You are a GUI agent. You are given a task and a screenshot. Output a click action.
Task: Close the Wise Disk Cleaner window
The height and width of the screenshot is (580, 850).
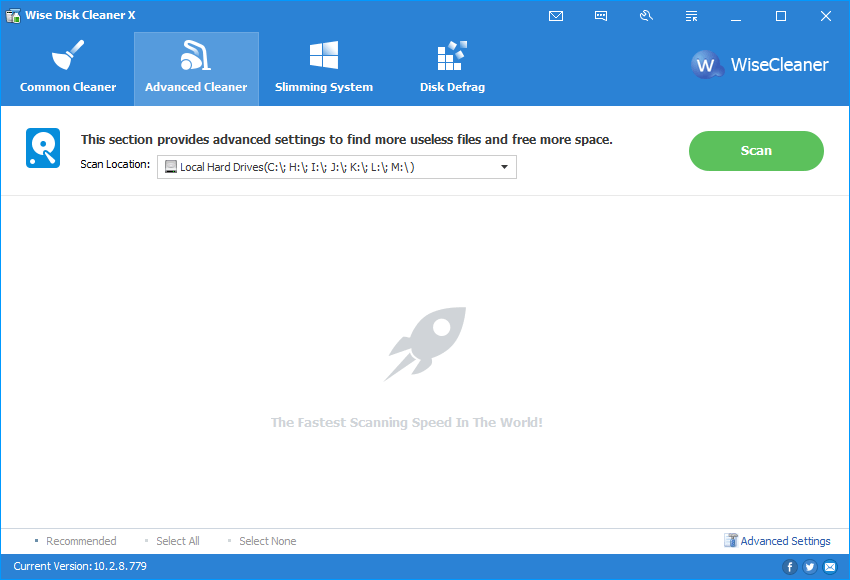(x=826, y=16)
